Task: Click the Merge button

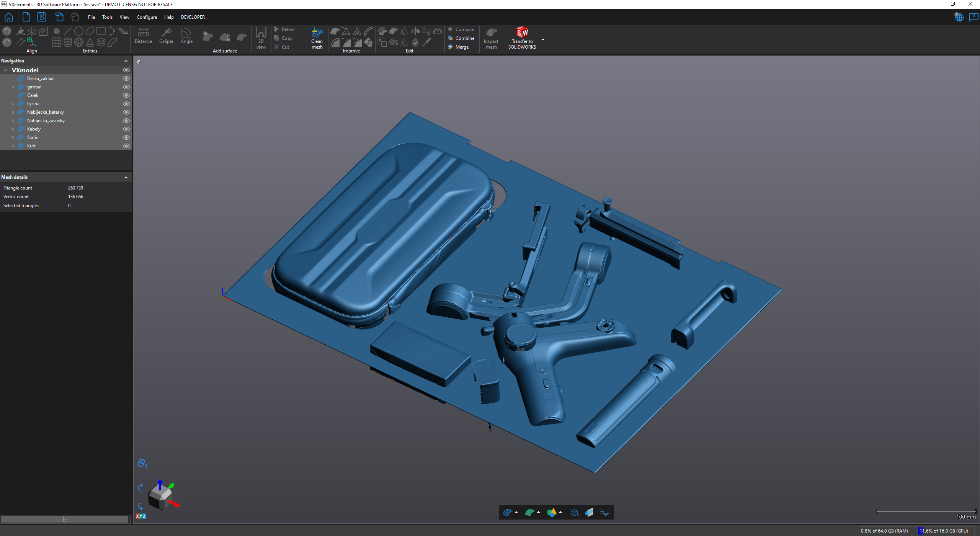Action: point(462,47)
